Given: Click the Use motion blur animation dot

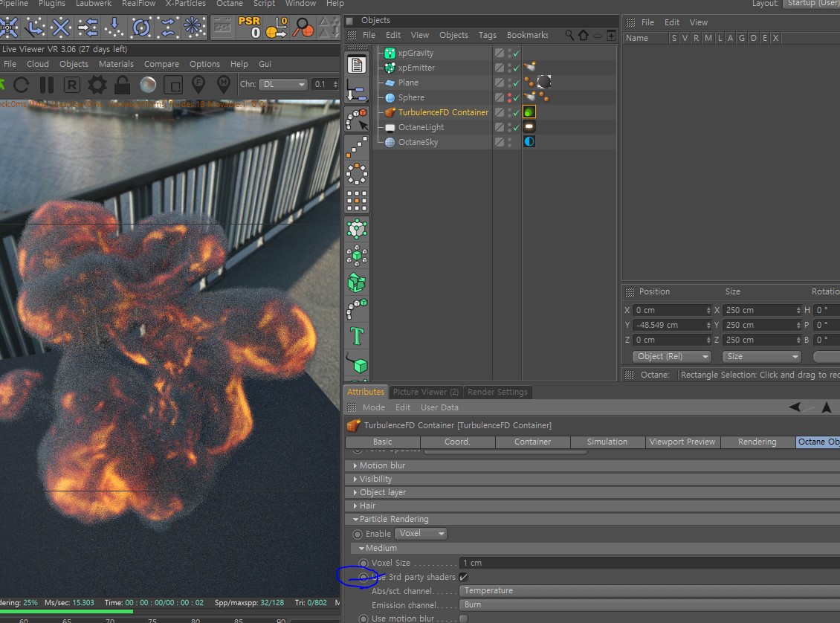Looking at the screenshot, I should pos(364,619).
